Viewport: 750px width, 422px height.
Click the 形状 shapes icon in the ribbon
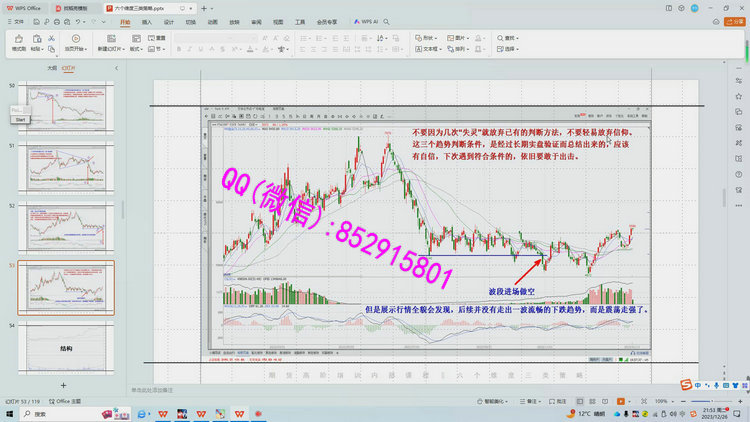[x=416, y=38]
